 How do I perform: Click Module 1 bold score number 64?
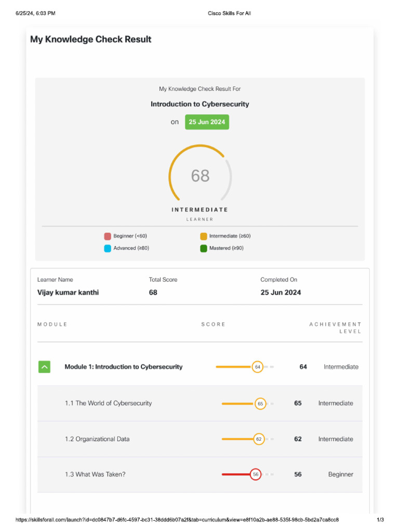pos(303,367)
